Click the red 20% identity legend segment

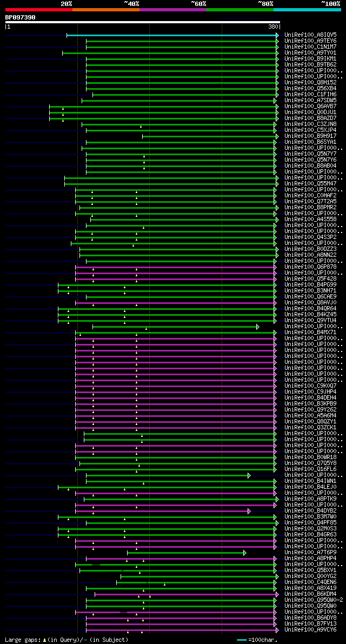pyautogui.click(x=39, y=9)
